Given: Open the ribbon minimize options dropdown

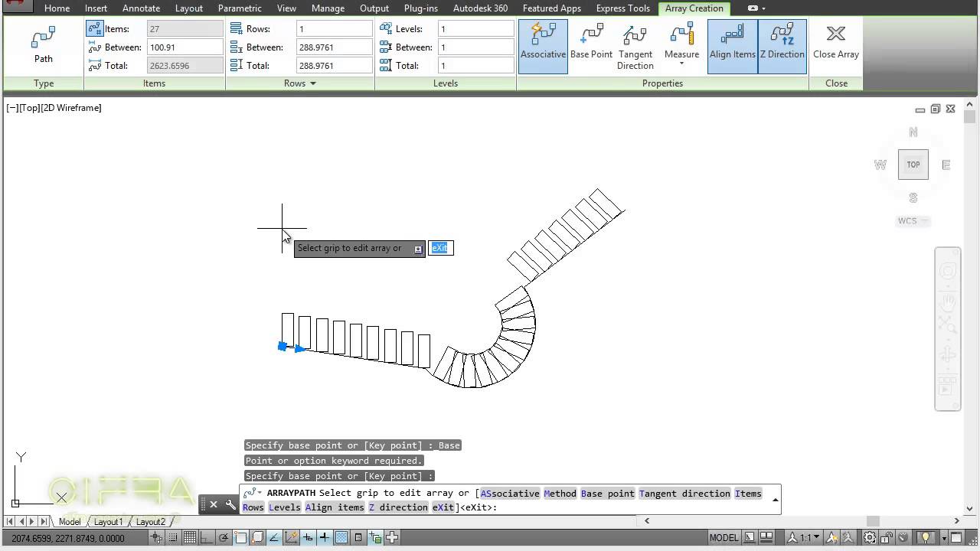Looking at the screenshot, I should [x=763, y=8].
